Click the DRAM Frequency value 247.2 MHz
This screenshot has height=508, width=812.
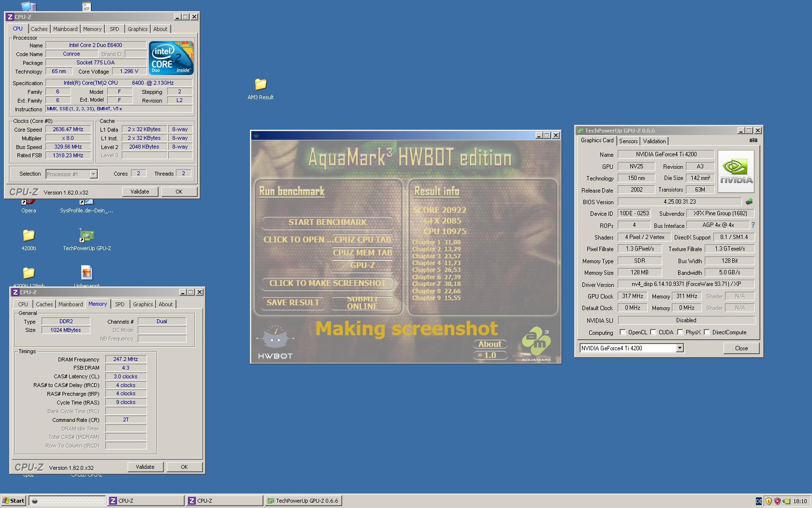pos(126,359)
